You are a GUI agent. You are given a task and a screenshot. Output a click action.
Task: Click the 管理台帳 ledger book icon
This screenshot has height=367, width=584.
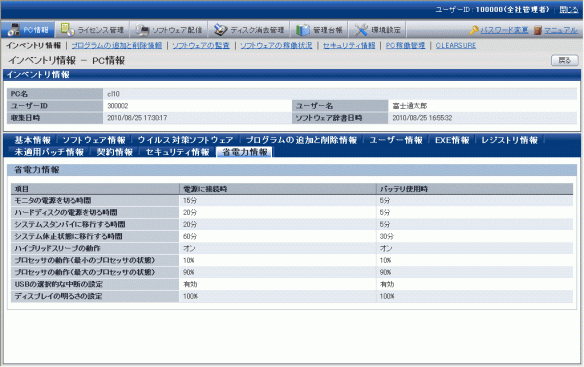(302, 30)
